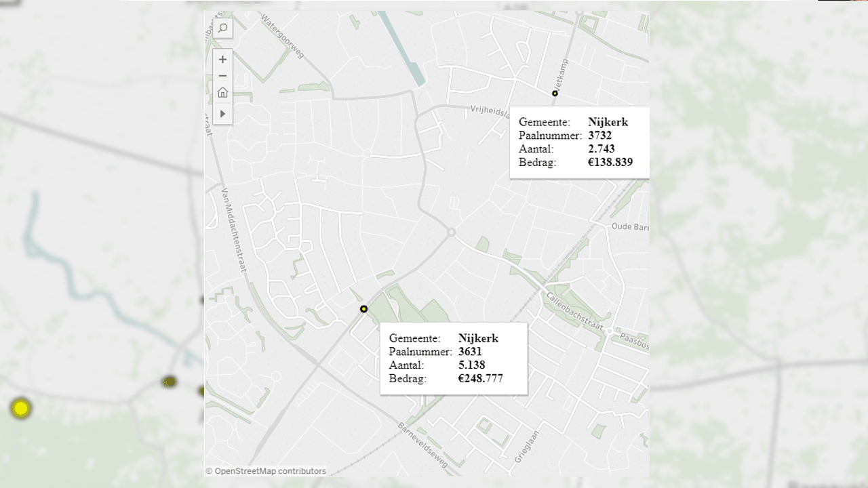This screenshot has height=488, width=868.
Task: Click the Nijkerk gemeente value in the upper tooltip
Action: coord(608,122)
